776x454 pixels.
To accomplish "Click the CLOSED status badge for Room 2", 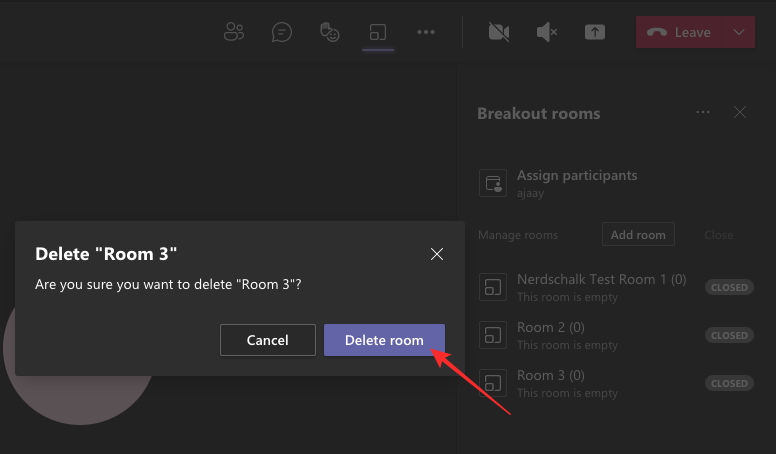I will [729, 335].
